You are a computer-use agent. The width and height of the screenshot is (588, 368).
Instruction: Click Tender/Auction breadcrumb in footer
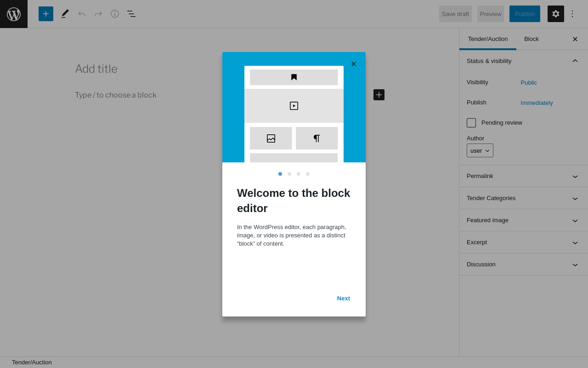pyautogui.click(x=32, y=362)
